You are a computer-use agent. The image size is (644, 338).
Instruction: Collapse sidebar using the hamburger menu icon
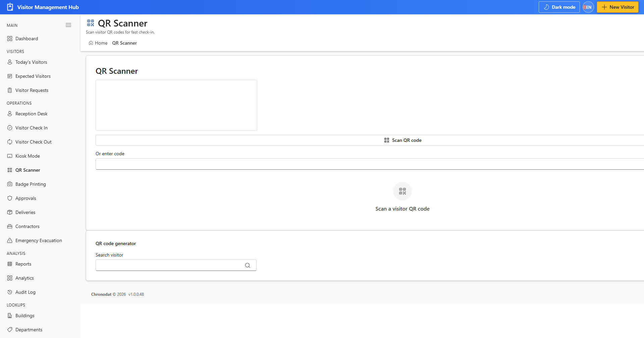[x=68, y=25]
